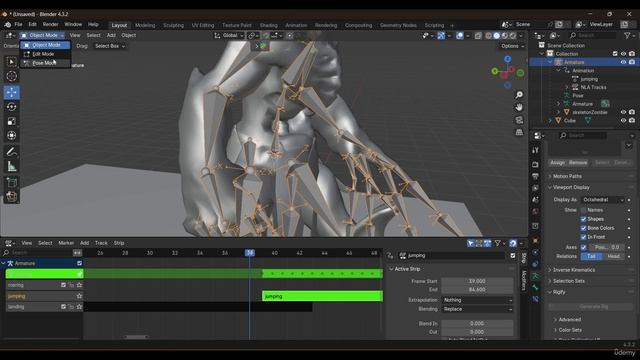This screenshot has width=640, height=360.
Task: Switch to the Animation workspace tab
Action: 296,25
